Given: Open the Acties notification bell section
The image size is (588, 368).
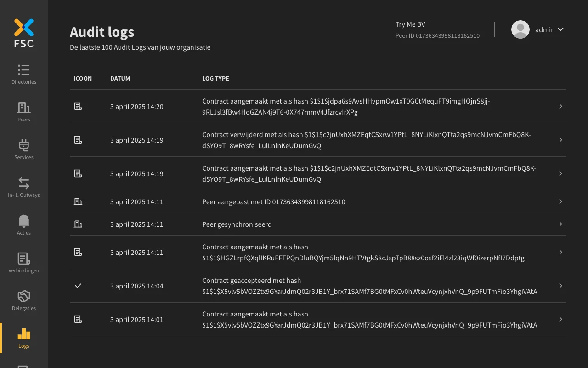Looking at the screenshot, I should (x=23, y=224).
